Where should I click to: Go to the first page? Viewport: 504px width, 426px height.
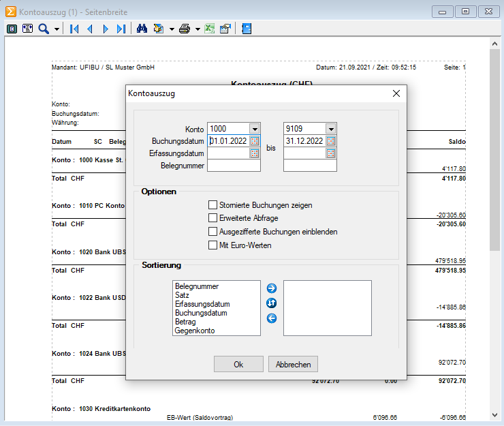click(x=74, y=29)
